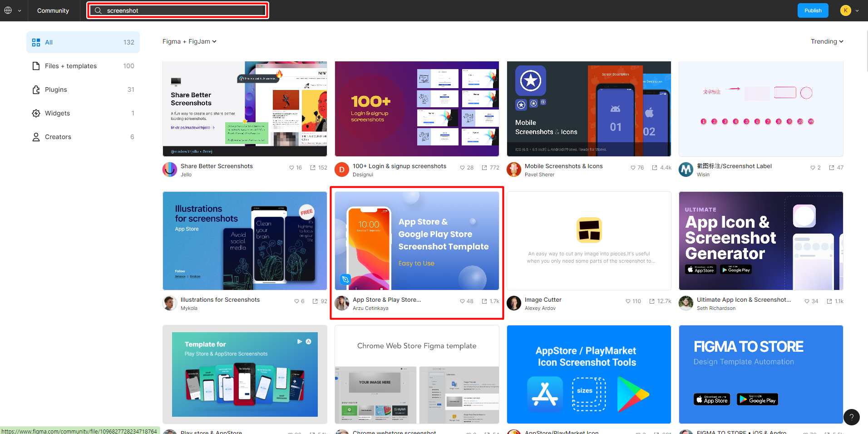Select the Plugins filter
Image resolution: width=868 pixels, height=434 pixels.
click(83, 90)
